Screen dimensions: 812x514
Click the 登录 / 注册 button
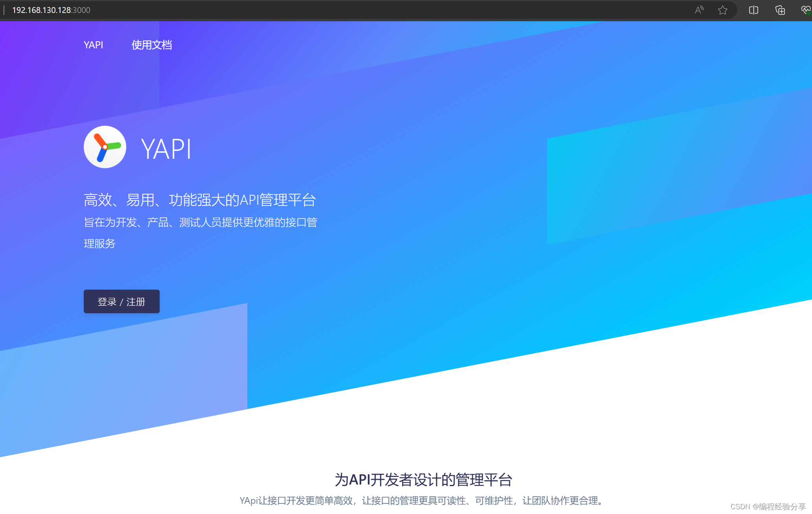122,301
